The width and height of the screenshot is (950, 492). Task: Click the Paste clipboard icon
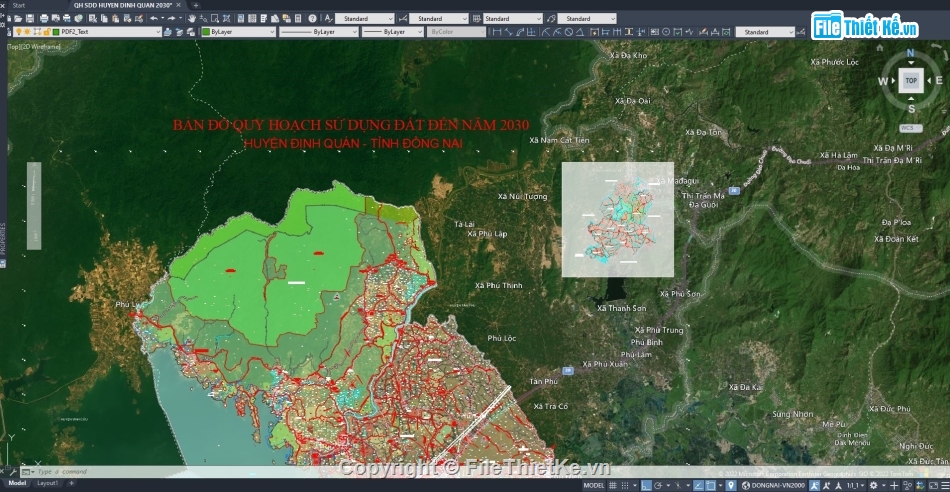[x=115, y=19]
